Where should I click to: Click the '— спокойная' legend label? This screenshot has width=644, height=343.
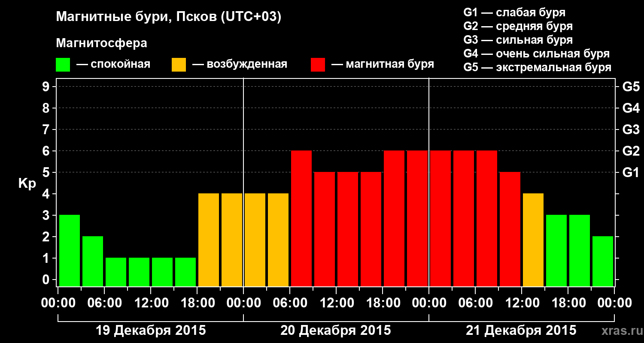pyautogui.click(x=113, y=64)
